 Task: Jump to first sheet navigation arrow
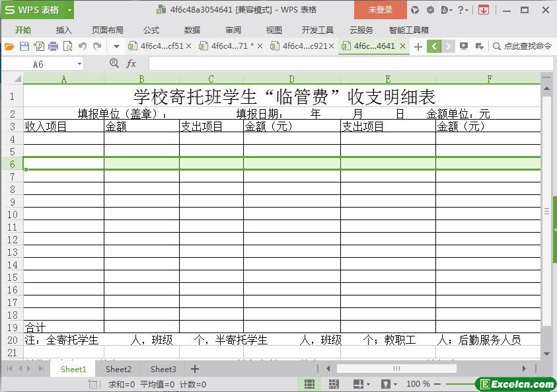(x=10, y=369)
